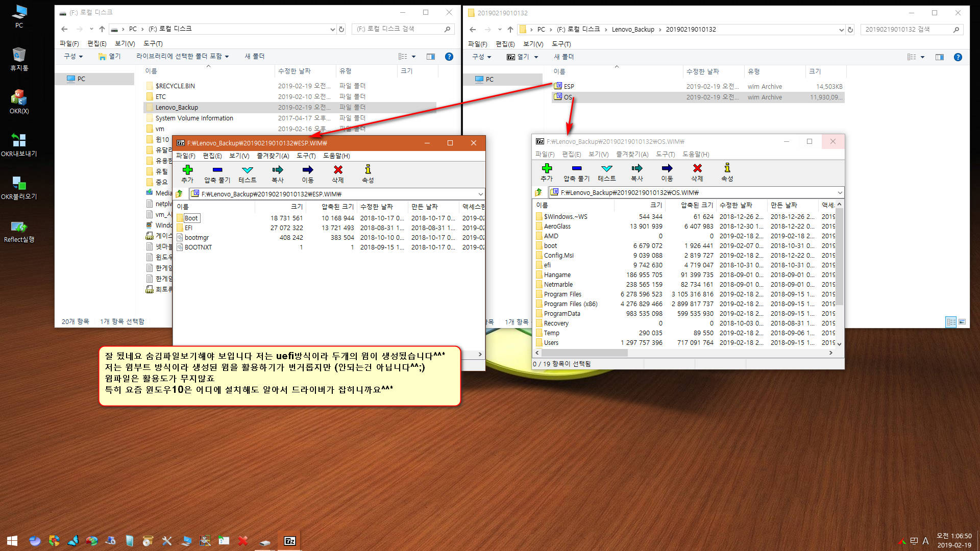Switch to large icons view in right Explorer window

point(962,322)
